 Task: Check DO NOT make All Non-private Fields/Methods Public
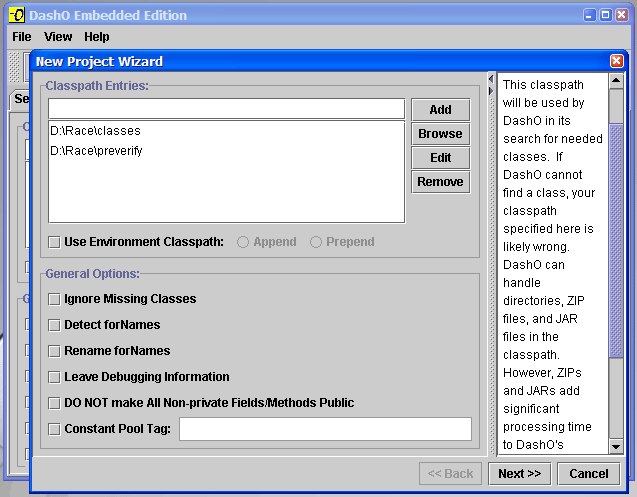click(54, 404)
